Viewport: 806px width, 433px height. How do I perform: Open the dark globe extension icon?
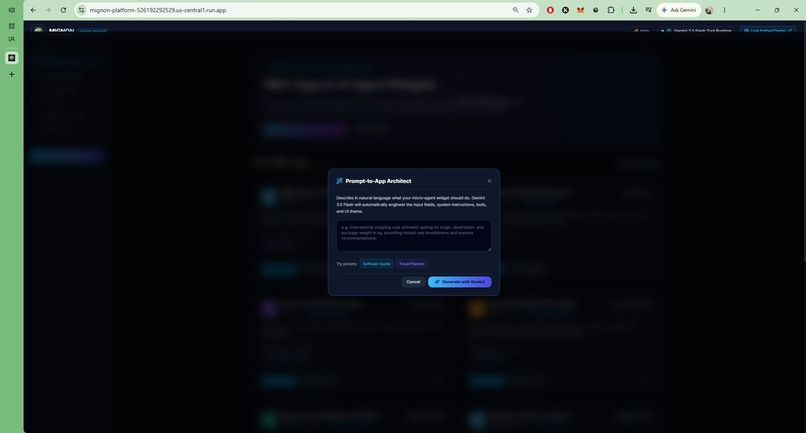595,10
